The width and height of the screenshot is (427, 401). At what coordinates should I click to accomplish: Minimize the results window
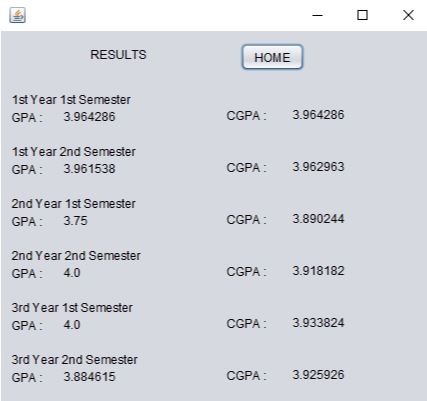pyautogui.click(x=317, y=15)
